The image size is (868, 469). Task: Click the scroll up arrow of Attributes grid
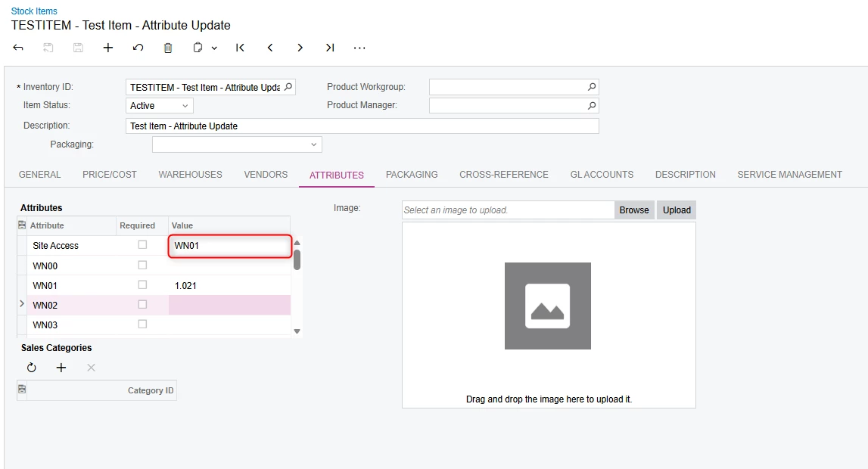point(297,243)
